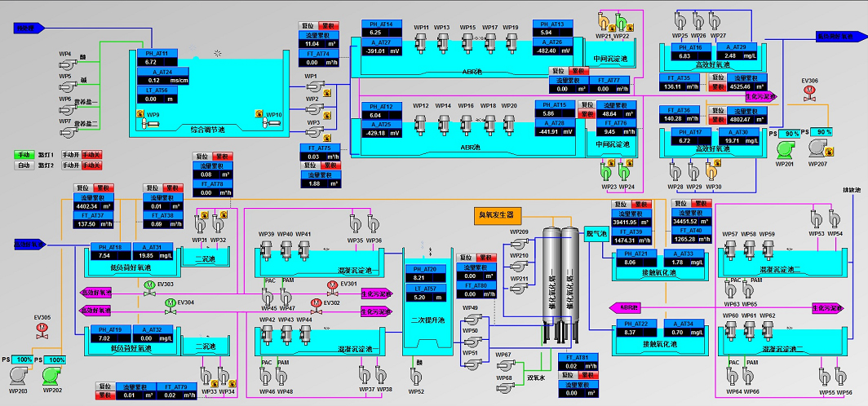Switch to 自动 automatic mode

tap(23, 165)
